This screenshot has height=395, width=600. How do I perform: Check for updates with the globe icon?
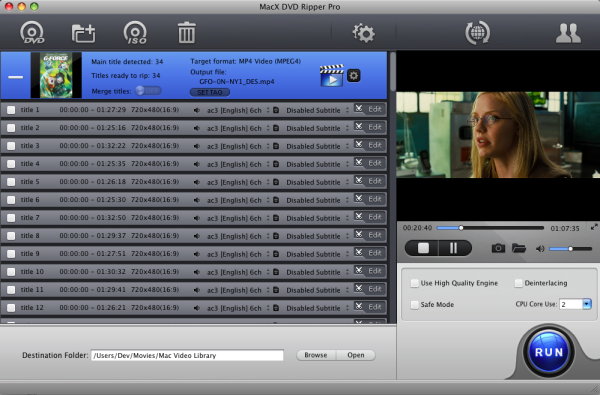click(477, 33)
